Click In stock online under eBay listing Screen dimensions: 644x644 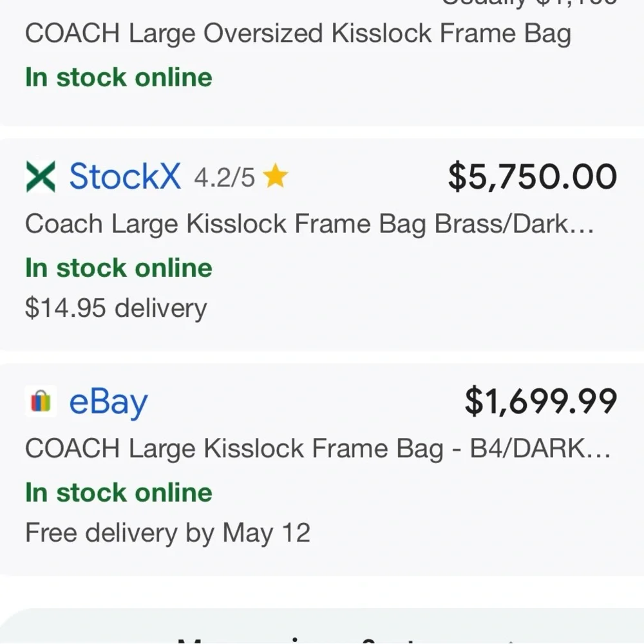click(118, 493)
